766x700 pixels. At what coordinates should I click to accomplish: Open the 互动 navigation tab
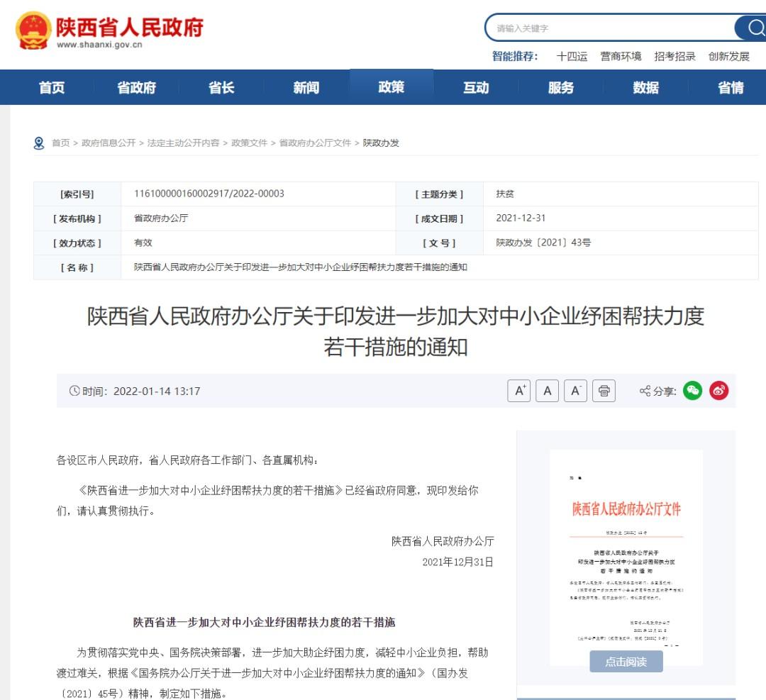pos(476,87)
